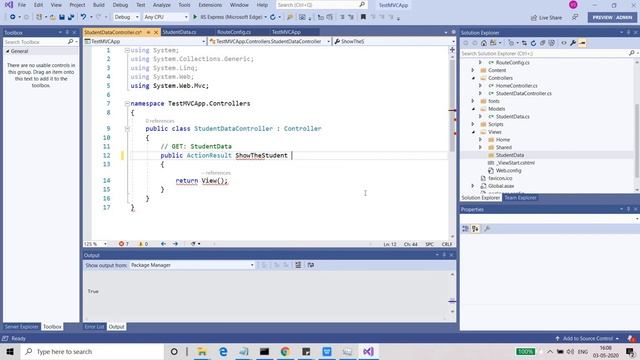Switch to Team Explorer tab
This screenshot has height=360, width=640.
(x=520, y=198)
